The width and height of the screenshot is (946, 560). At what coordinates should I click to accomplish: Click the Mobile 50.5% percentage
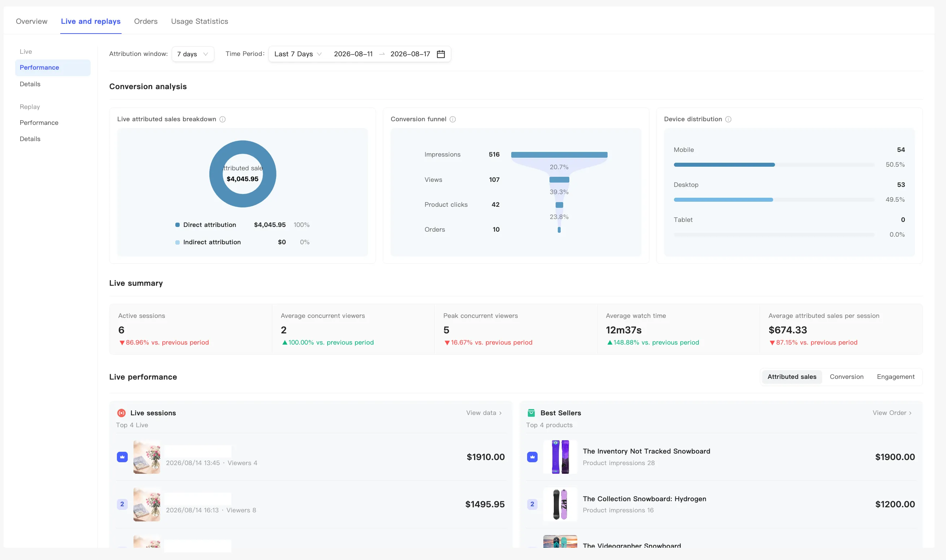pyautogui.click(x=895, y=165)
